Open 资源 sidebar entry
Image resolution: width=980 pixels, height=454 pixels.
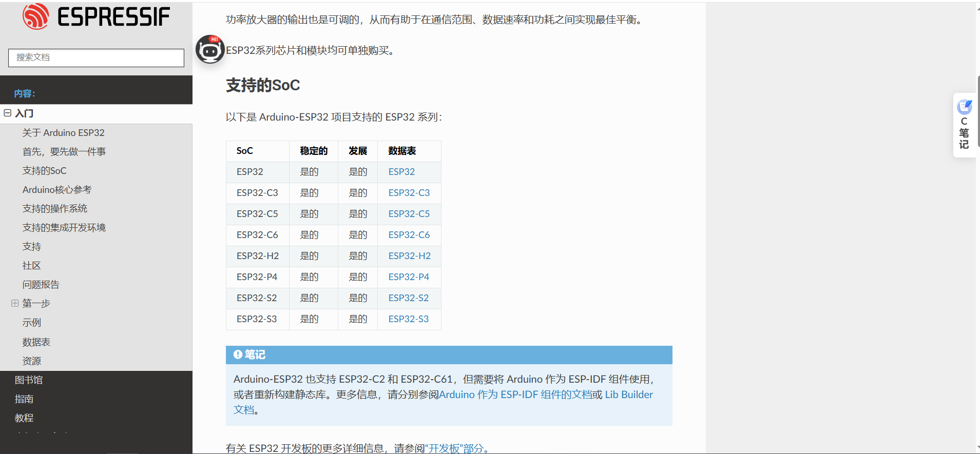coord(32,361)
